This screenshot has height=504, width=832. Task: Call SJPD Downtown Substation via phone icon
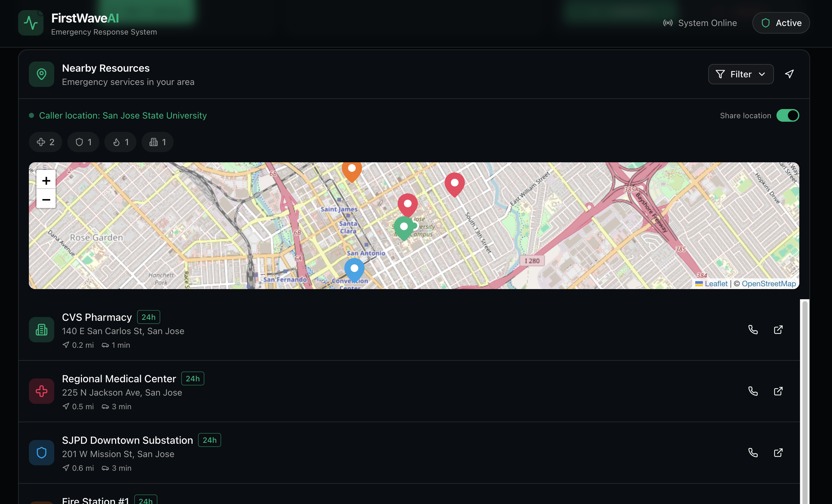click(x=753, y=452)
